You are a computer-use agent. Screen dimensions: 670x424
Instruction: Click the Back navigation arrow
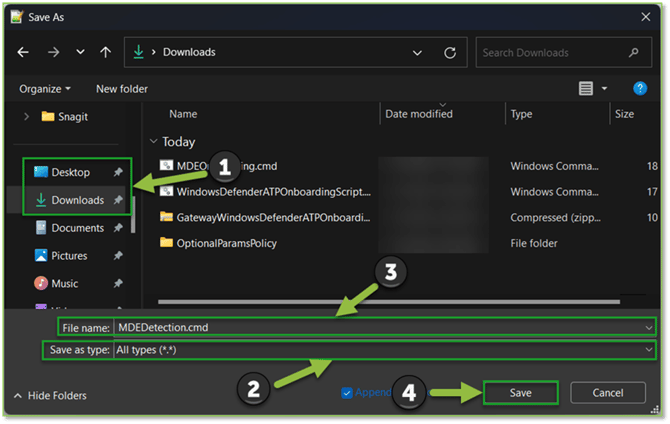(23, 52)
